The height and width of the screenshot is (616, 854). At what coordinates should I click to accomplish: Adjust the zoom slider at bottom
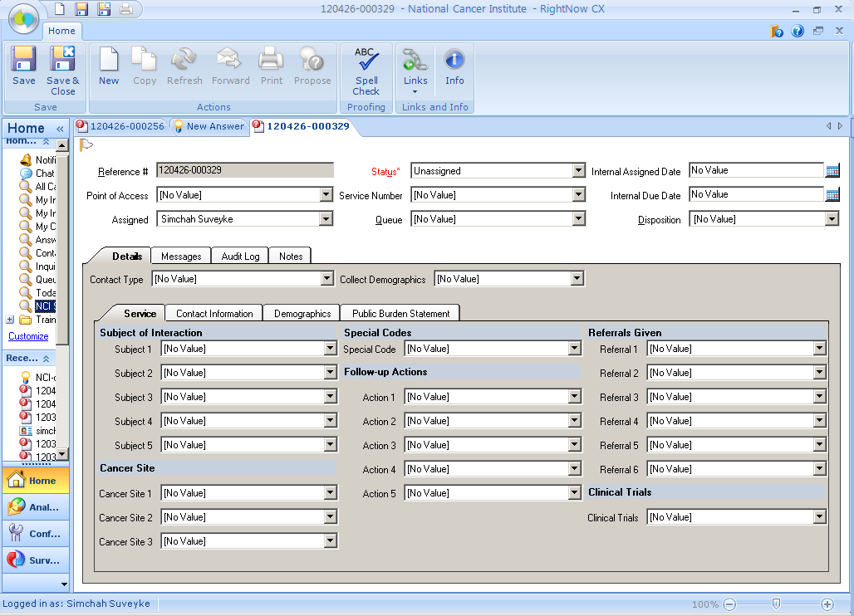click(776, 604)
